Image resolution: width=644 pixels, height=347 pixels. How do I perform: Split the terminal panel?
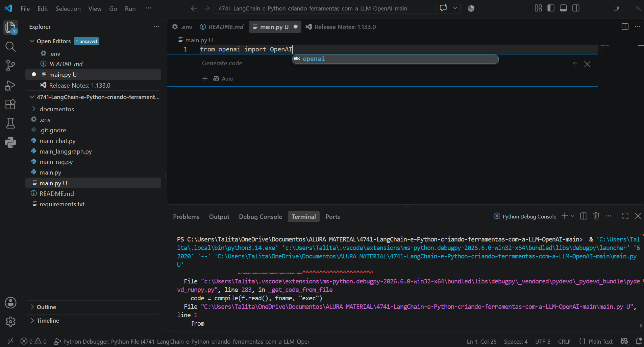[x=584, y=216]
